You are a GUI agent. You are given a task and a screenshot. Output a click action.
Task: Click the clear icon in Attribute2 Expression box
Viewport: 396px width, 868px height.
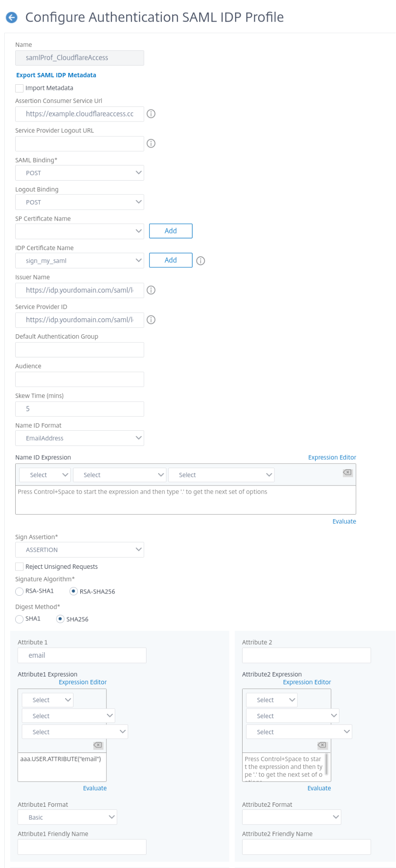point(322,745)
